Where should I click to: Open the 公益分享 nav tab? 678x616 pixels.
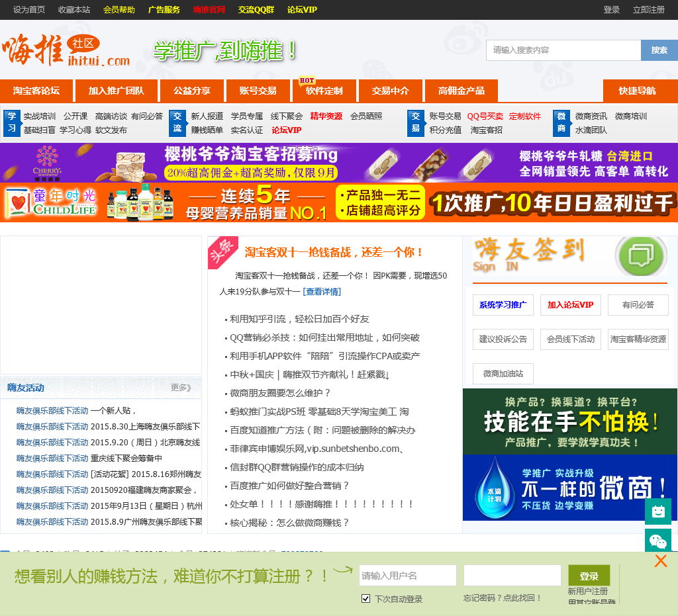coord(192,91)
